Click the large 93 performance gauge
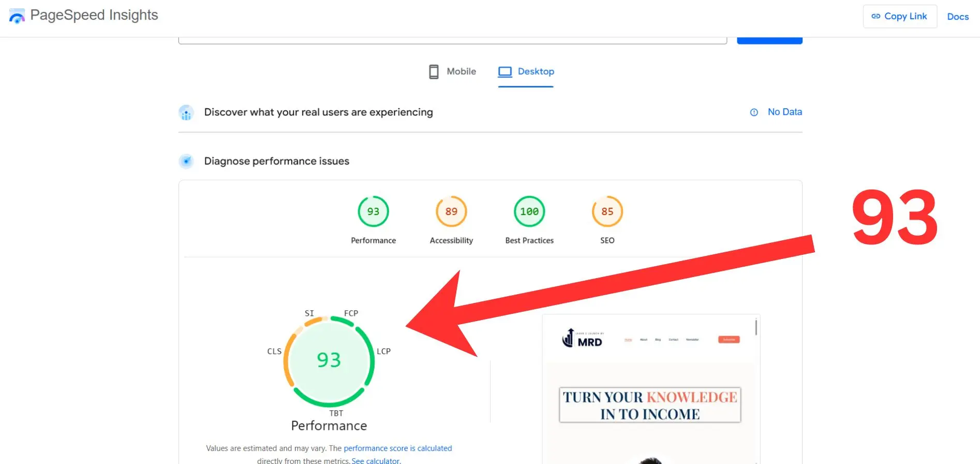Screen dimensions: 980x464 click(x=329, y=361)
